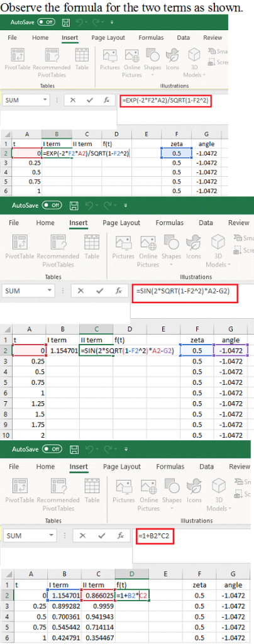This screenshot has width=254, height=644.
Task: Click the cell showing 0.941943
Action: point(98,617)
